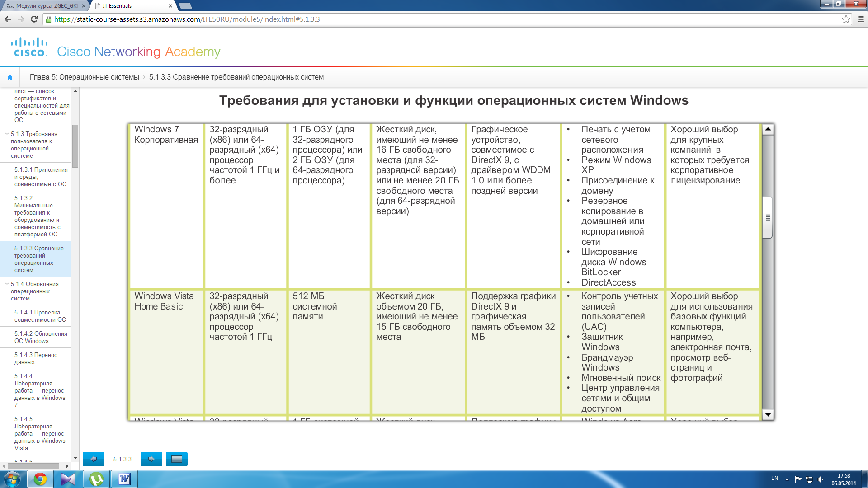868x488 pixels.
Task: Close the Модули курса tab
Action: pyautogui.click(x=83, y=6)
